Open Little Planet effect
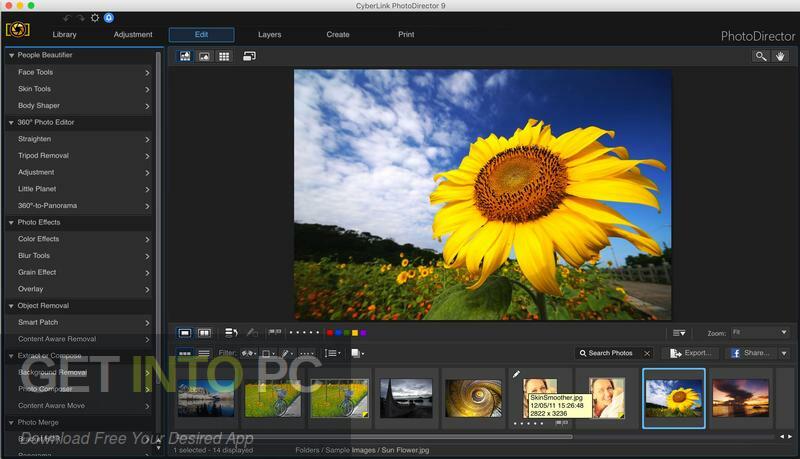 tap(79, 189)
